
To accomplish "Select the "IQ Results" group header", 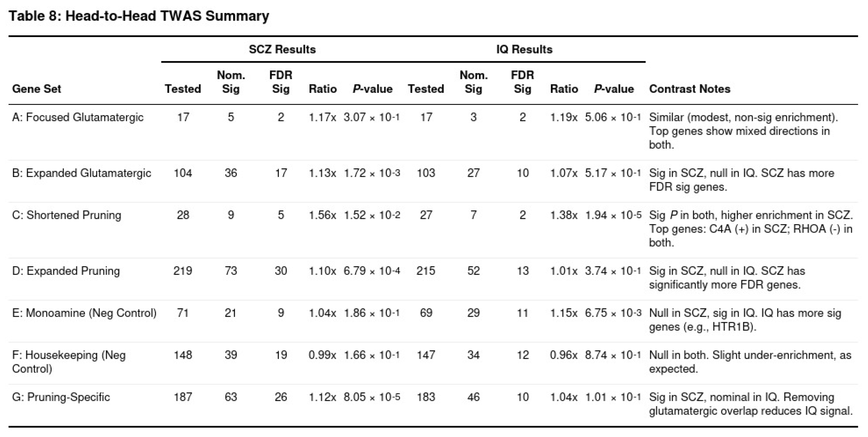I will (x=524, y=50).
